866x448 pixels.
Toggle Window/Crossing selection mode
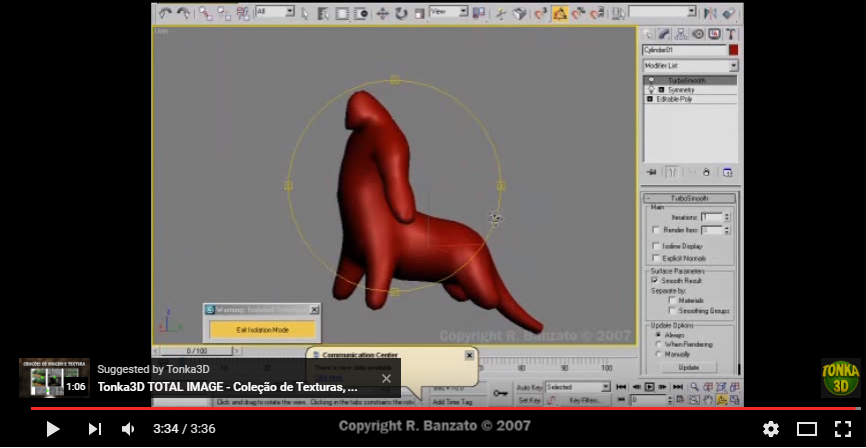(361, 14)
